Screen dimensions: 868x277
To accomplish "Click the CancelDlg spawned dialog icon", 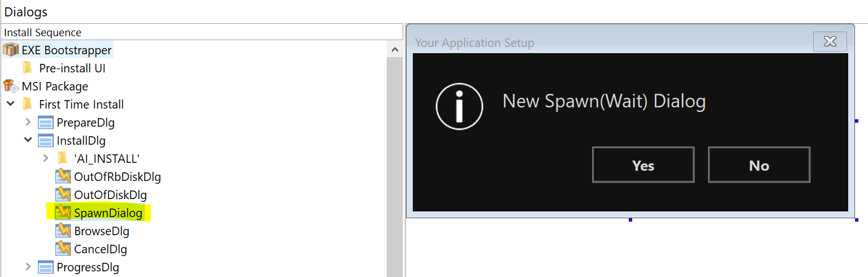I will pos(63,249).
